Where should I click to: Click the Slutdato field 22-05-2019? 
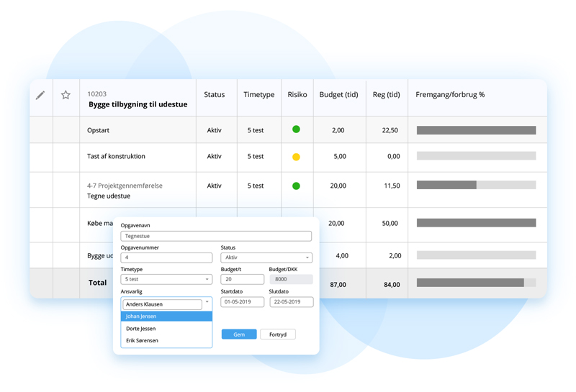coord(292,301)
